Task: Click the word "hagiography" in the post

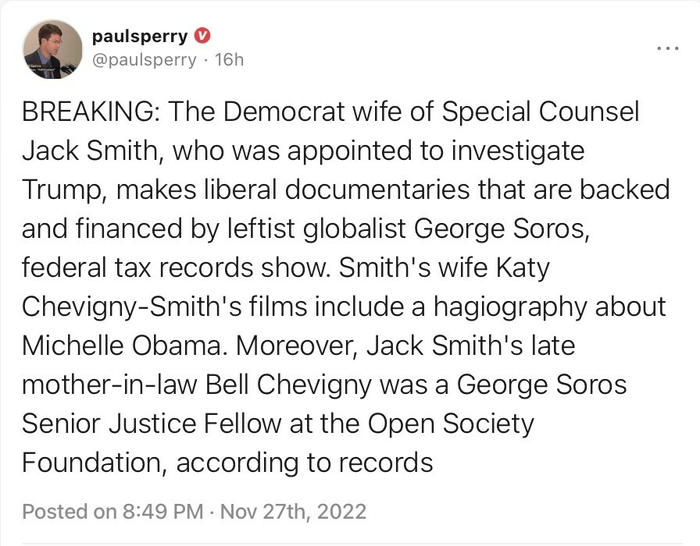Action: [x=520, y=307]
